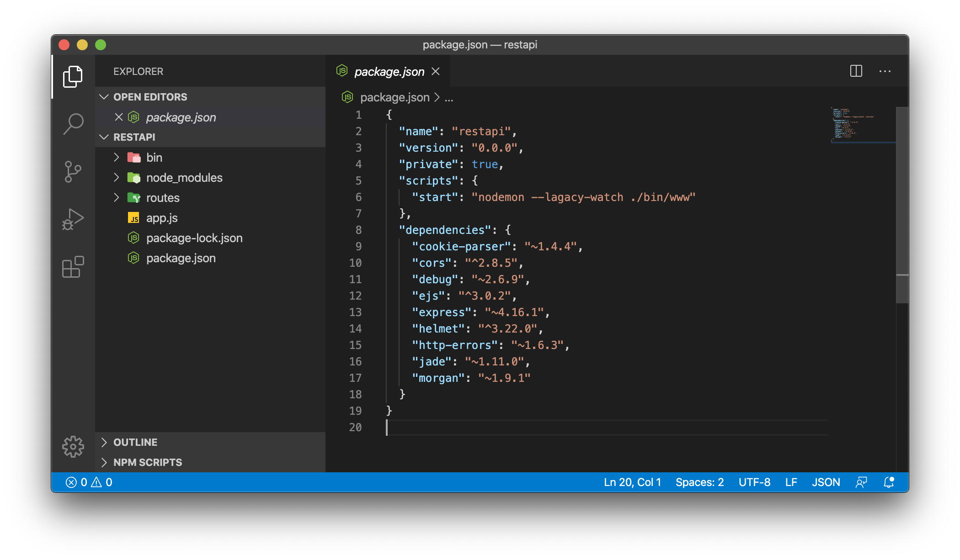This screenshot has width=960, height=560.
Task: Click the Spaces: 2 indentation setting
Action: [x=699, y=482]
